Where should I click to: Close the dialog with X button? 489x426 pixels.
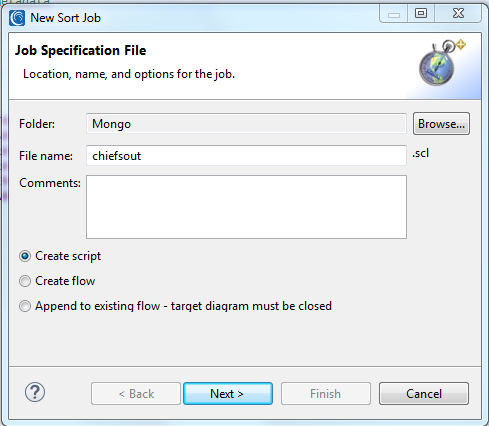click(458, 14)
